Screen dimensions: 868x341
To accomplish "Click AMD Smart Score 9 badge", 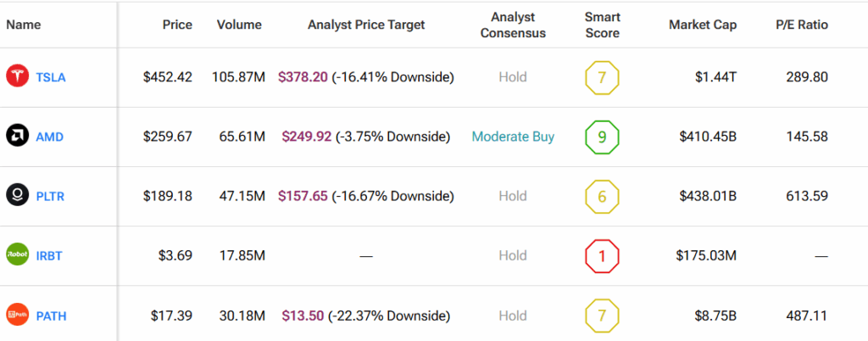I will click(x=602, y=137).
